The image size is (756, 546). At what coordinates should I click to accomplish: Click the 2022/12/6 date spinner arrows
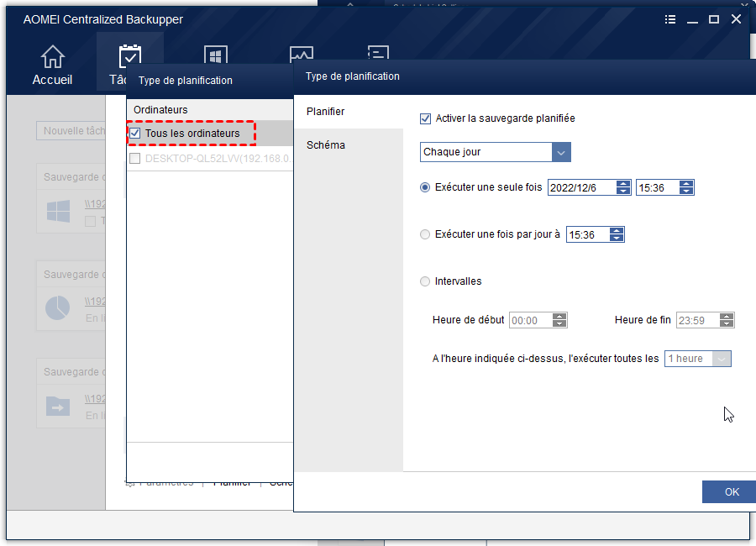click(623, 187)
